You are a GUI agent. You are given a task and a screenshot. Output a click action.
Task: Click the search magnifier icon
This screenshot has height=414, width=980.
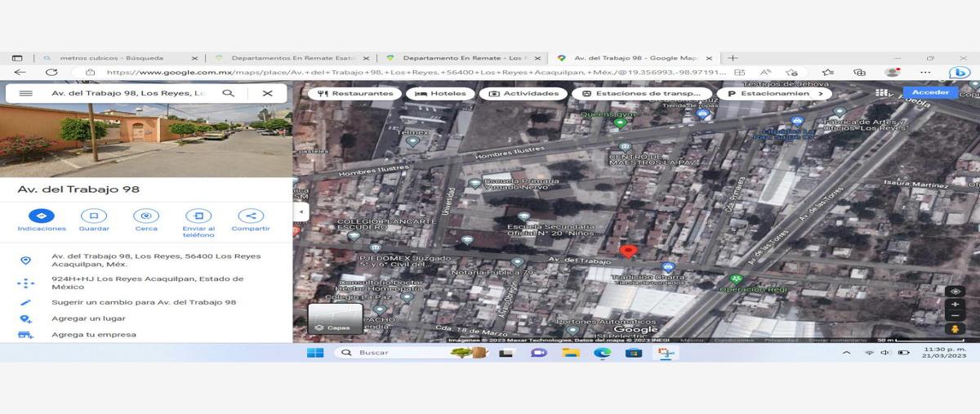(x=229, y=93)
